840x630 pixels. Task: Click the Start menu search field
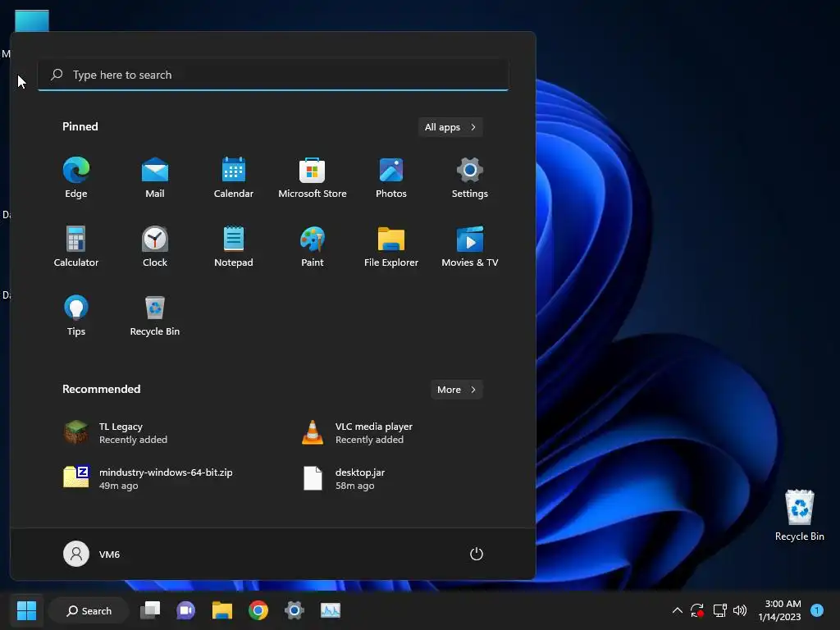coord(272,75)
